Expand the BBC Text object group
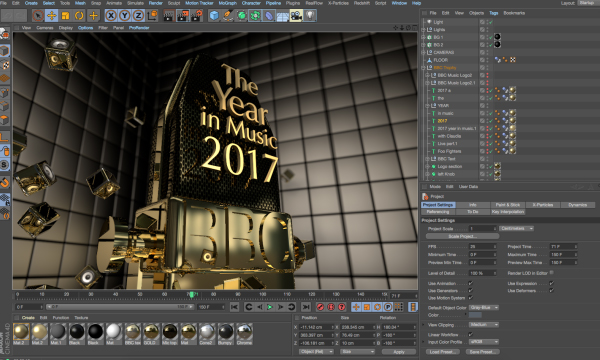Image resolution: width=600 pixels, height=360 pixels. coord(427,159)
